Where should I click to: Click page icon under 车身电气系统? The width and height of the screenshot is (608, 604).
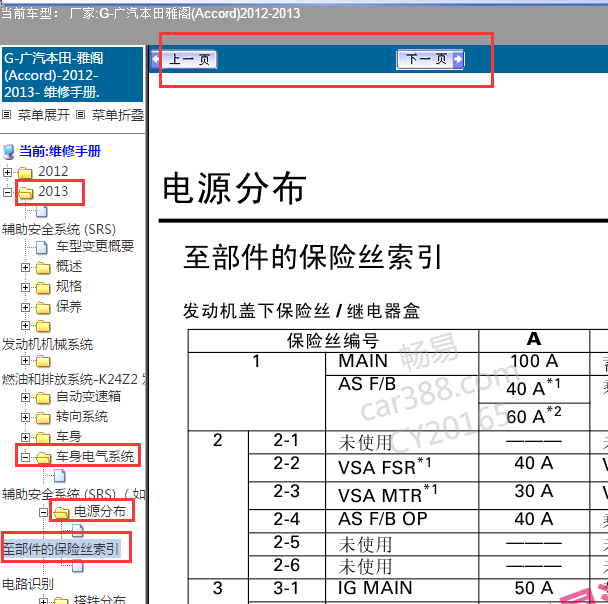59,475
